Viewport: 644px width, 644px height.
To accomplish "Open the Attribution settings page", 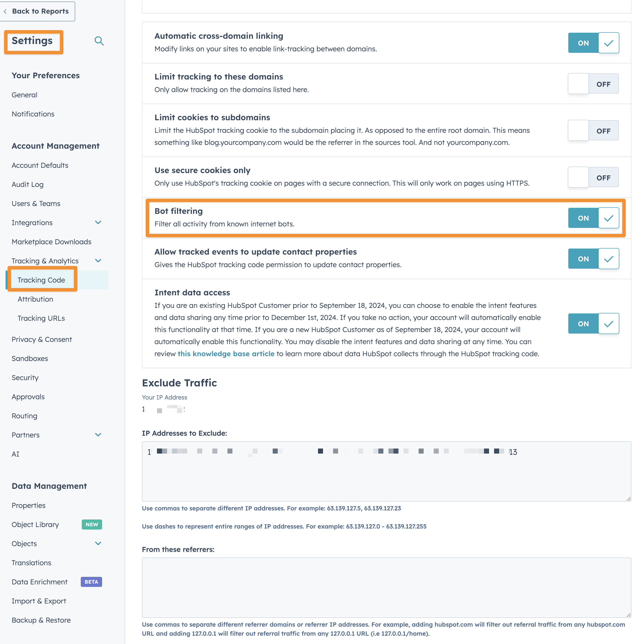I will 35,299.
